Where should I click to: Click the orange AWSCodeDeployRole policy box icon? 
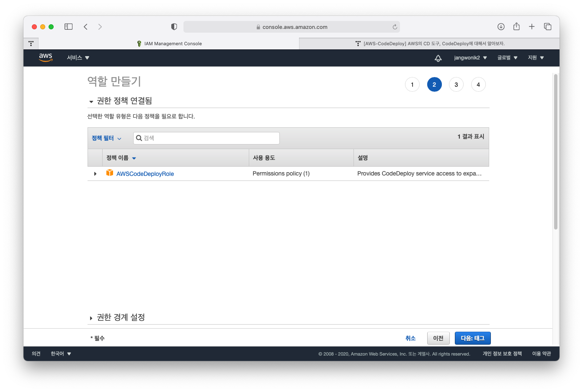click(x=110, y=173)
